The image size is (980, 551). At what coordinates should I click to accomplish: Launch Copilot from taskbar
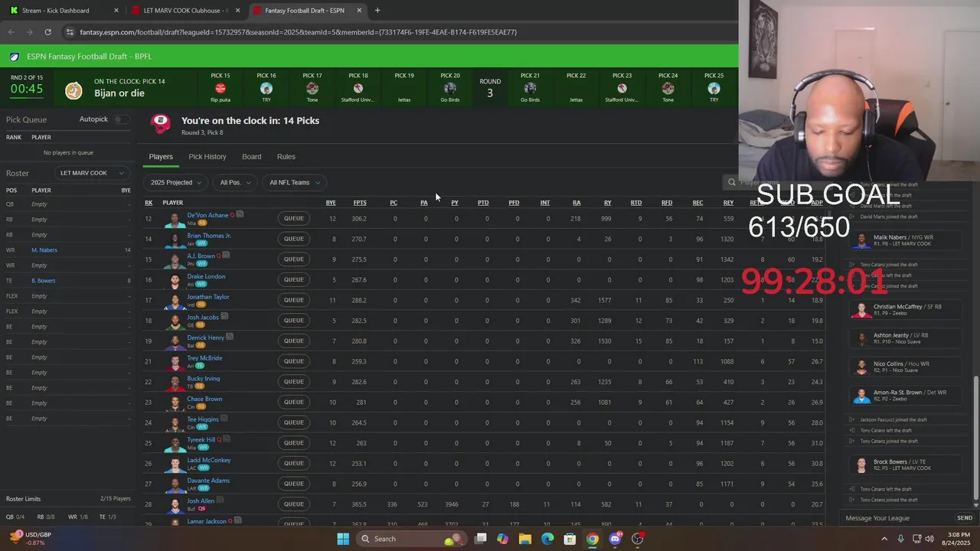tap(502, 539)
